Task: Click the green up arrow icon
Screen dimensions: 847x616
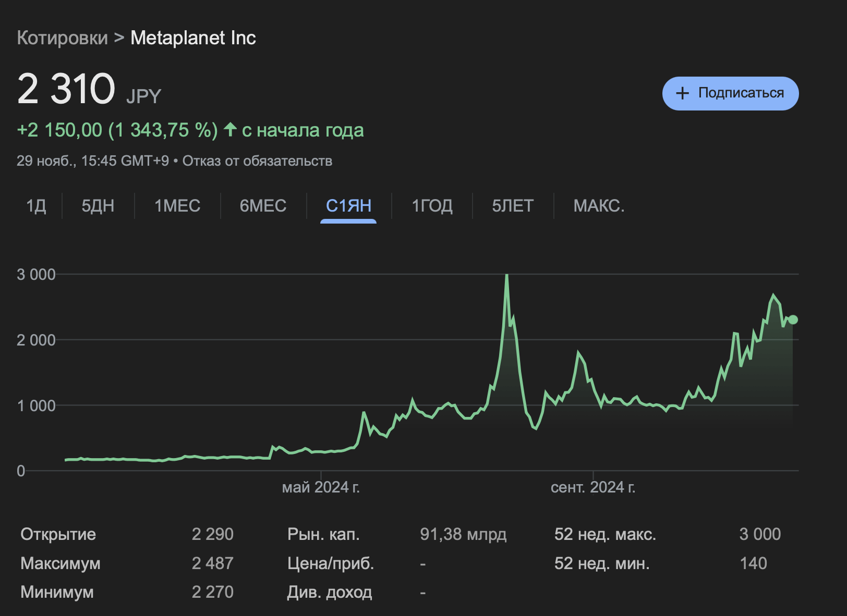Action: tap(230, 129)
